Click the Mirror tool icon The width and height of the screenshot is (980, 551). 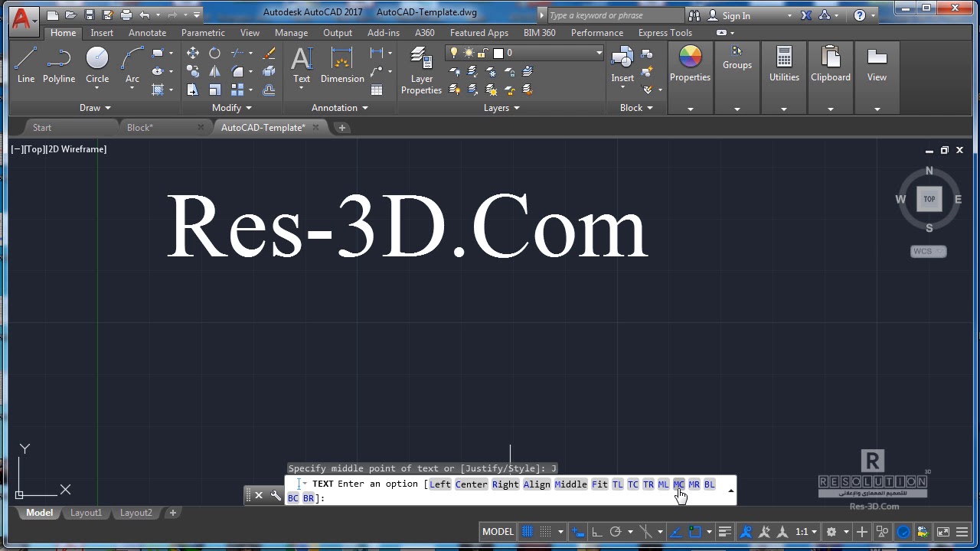pos(214,71)
